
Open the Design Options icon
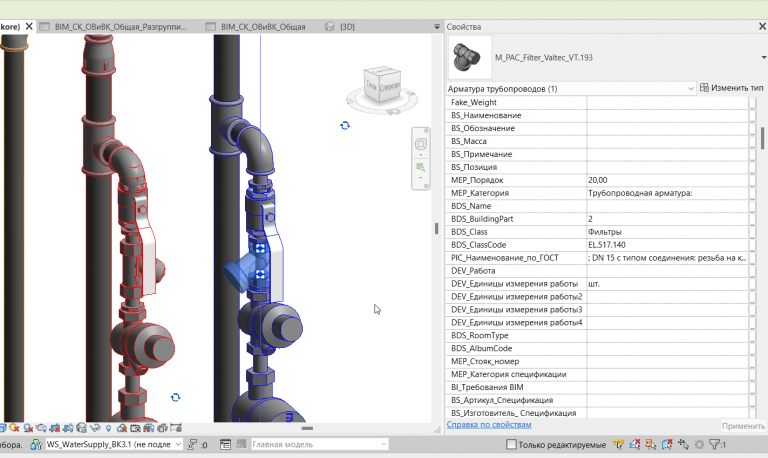click(225, 444)
